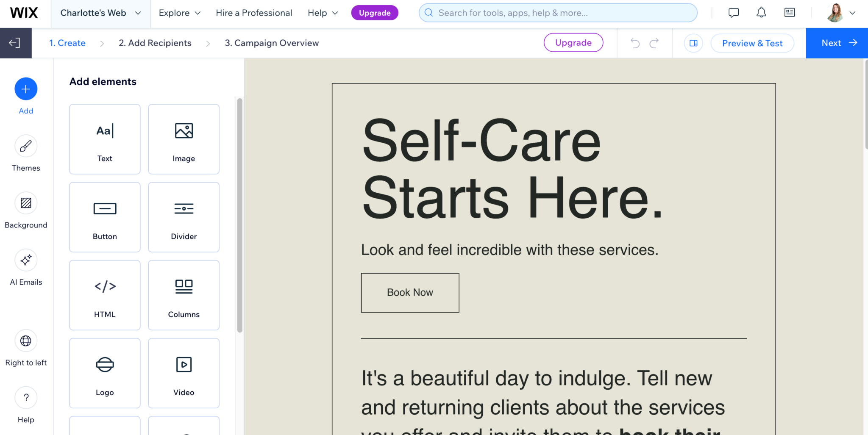Add an HTML element from the panel
Image resolution: width=868 pixels, height=435 pixels.
pos(105,295)
